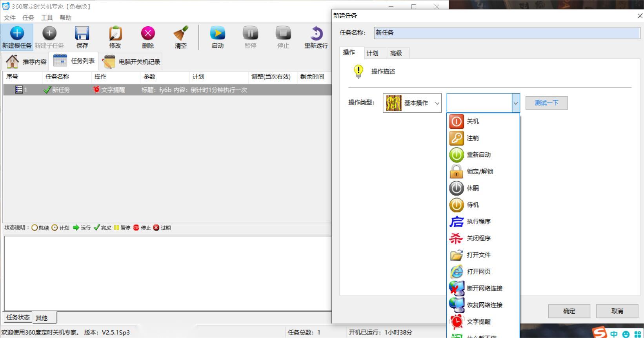Click the 文字提醒 cell in task row
644x338 pixels.
tap(109, 90)
